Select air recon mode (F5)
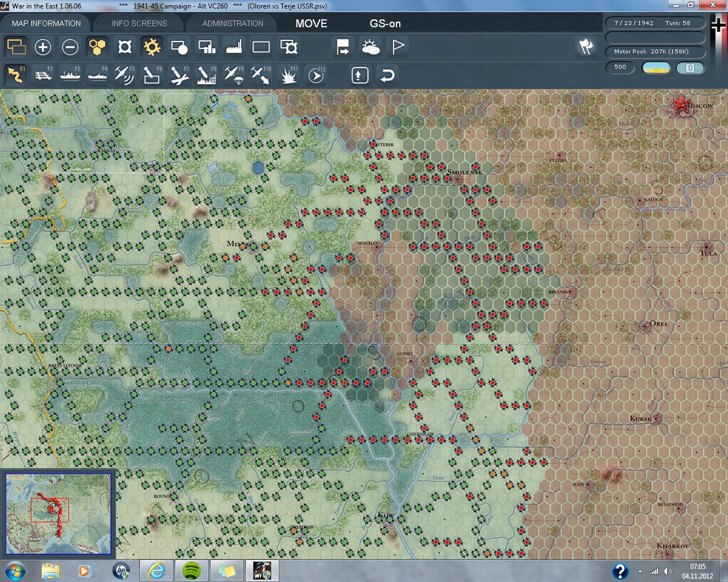728x582 pixels. [x=125, y=74]
